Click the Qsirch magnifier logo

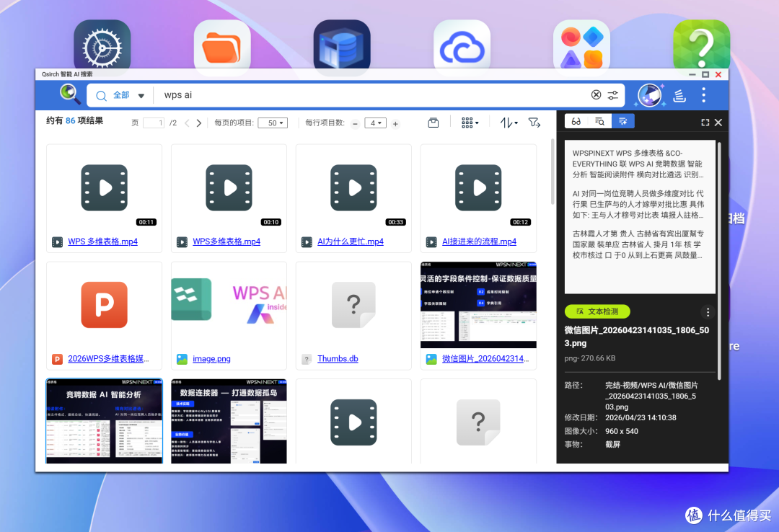pos(70,94)
